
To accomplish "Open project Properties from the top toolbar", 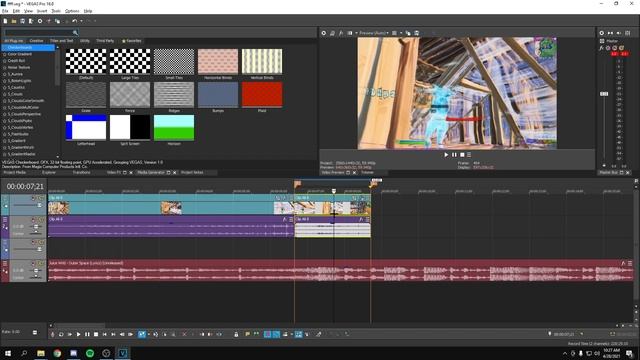I will tap(40, 21).
